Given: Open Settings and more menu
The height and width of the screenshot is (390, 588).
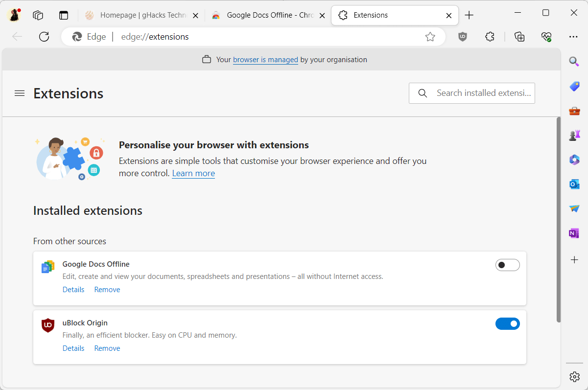Looking at the screenshot, I should (573, 37).
